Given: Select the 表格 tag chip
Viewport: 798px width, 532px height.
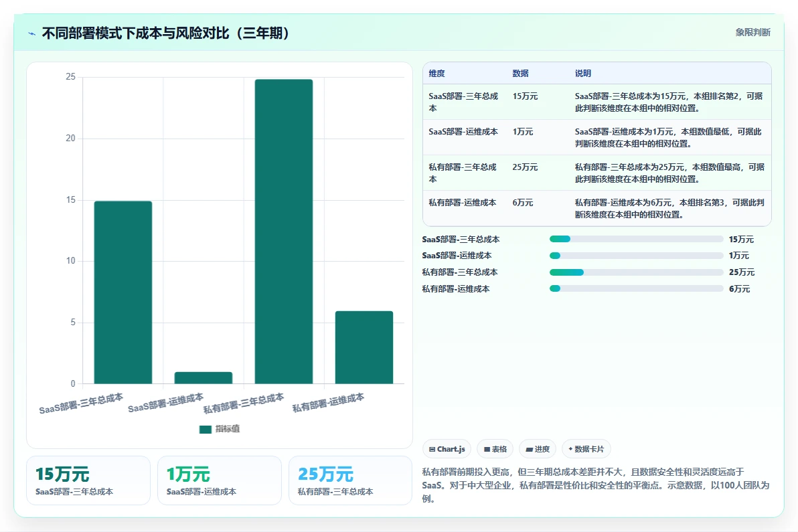Looking at the screenshot, I should [495, 449].
